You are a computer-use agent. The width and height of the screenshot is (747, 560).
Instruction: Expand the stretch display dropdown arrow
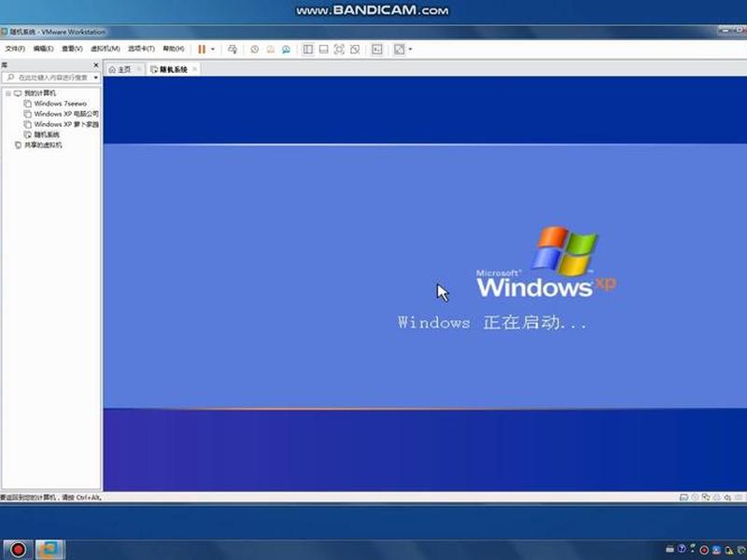tap(410, 49)
